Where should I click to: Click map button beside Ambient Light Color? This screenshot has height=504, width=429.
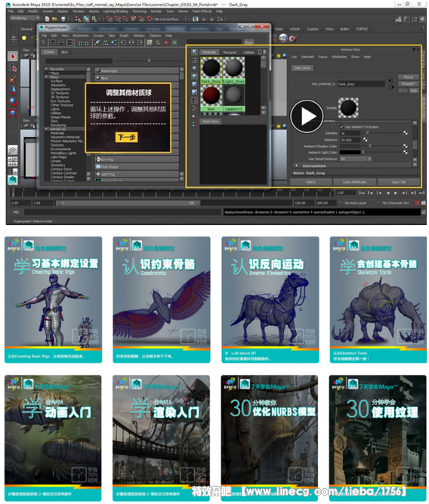point(406,152)
